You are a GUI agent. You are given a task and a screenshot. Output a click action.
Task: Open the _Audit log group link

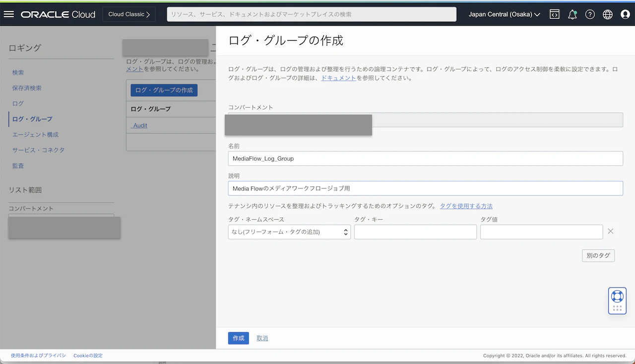click(140, 125)
